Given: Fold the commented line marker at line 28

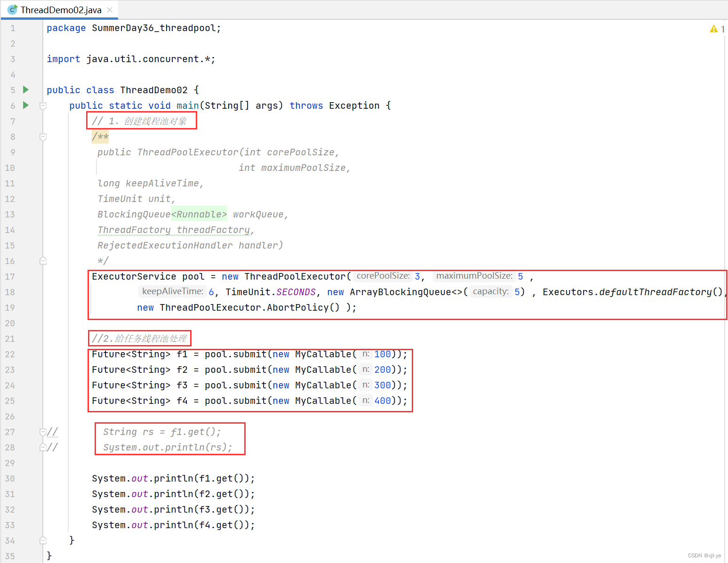Looking at the screenshot, I should point(43,447).
